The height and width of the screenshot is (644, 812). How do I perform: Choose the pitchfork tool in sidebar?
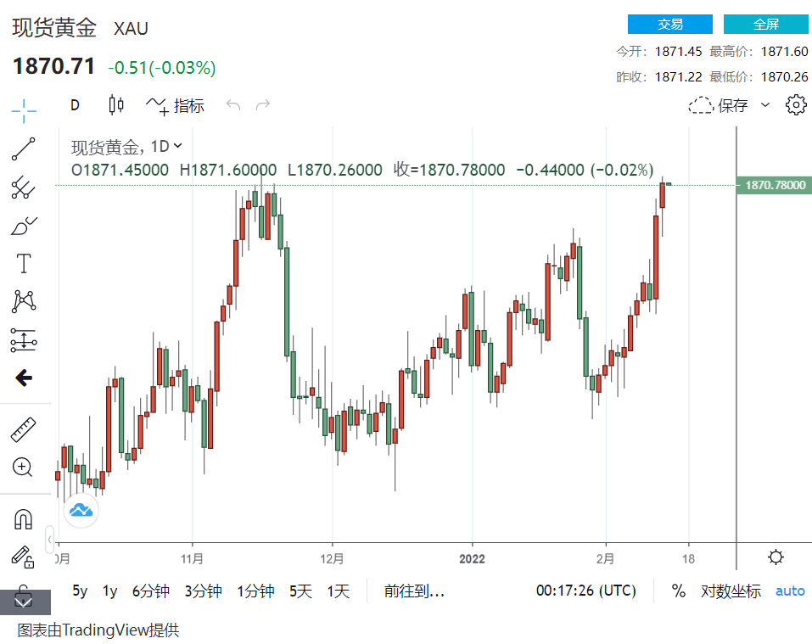tap(24, 188)
